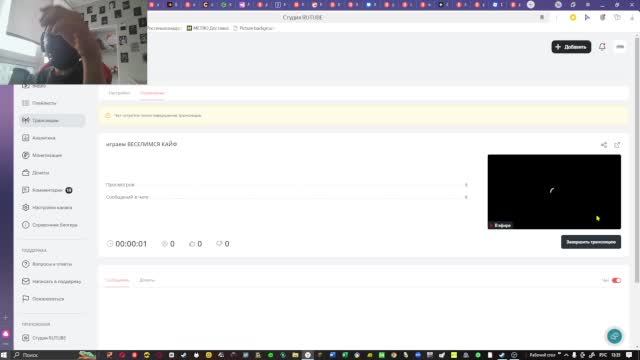Click the notifications bell icon
This screenshot has width=640, height=360.
pyautogui.click(x=602, y=47)
